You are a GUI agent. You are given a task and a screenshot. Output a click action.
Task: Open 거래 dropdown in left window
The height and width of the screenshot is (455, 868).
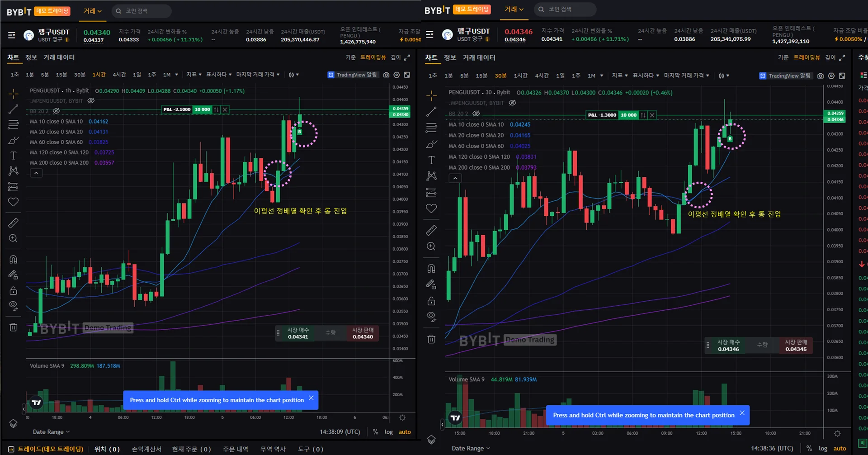(93, 11)
